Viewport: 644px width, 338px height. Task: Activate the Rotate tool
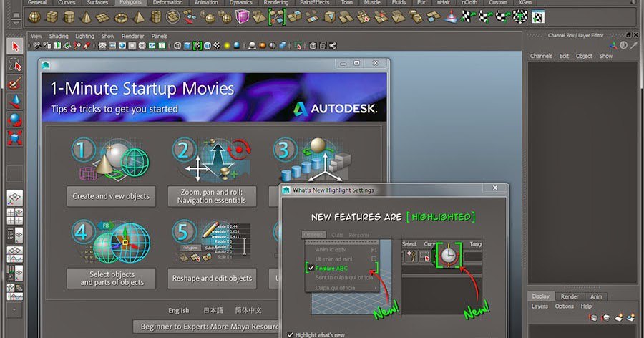(x=15, y=120)
